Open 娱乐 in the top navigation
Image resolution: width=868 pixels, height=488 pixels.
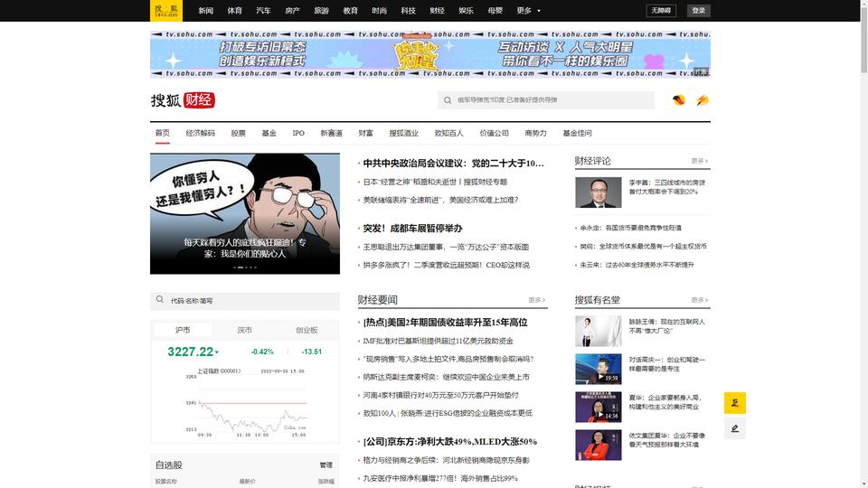click(x=467, y=11)
